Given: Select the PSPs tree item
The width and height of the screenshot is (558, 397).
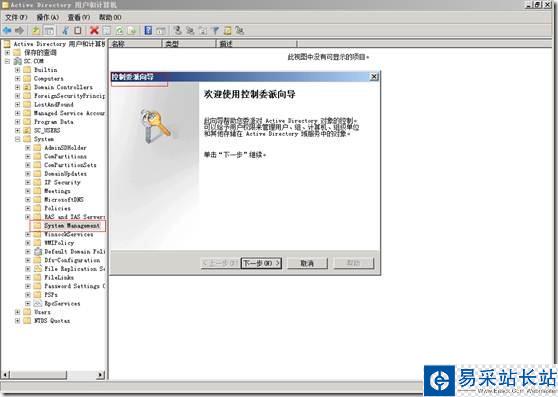Looking at the screenshot, I should tap(51, 295).
